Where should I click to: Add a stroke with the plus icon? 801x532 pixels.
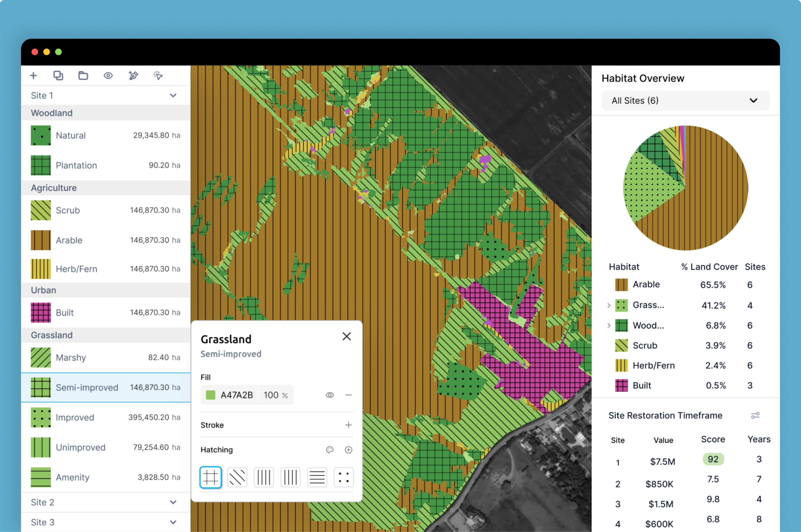pyautogui.click(x=349, y=425)
